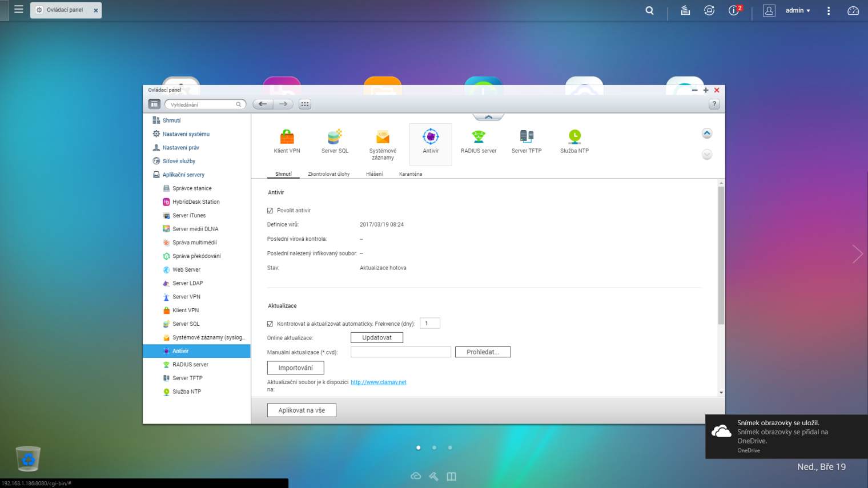This screenshot has width=868, height=488.
Task: Click the Prohledat... browse button
Action: pos(483,352)
